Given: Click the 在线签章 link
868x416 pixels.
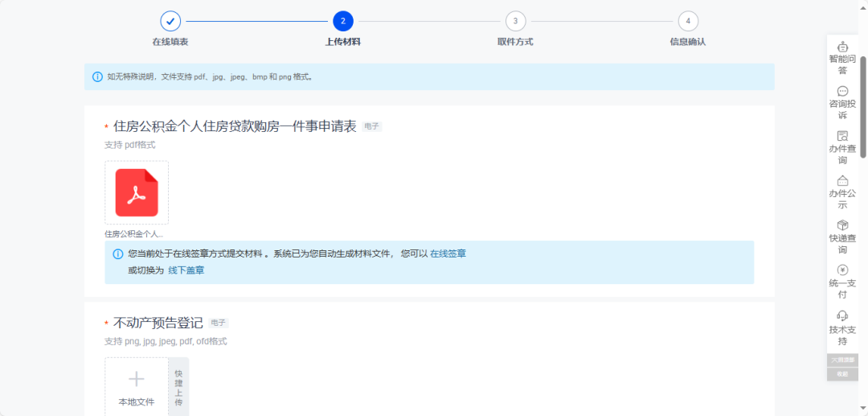Looking at the screenshot, I should click(448, 253).
